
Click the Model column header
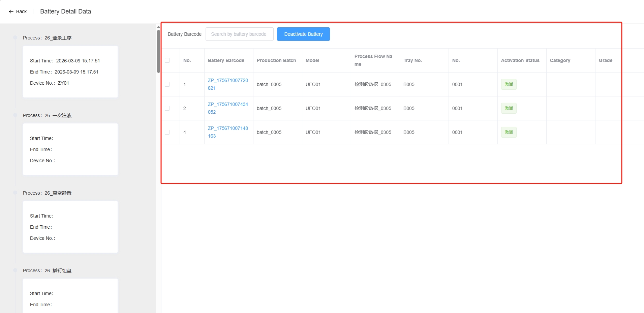click(312, 60)
